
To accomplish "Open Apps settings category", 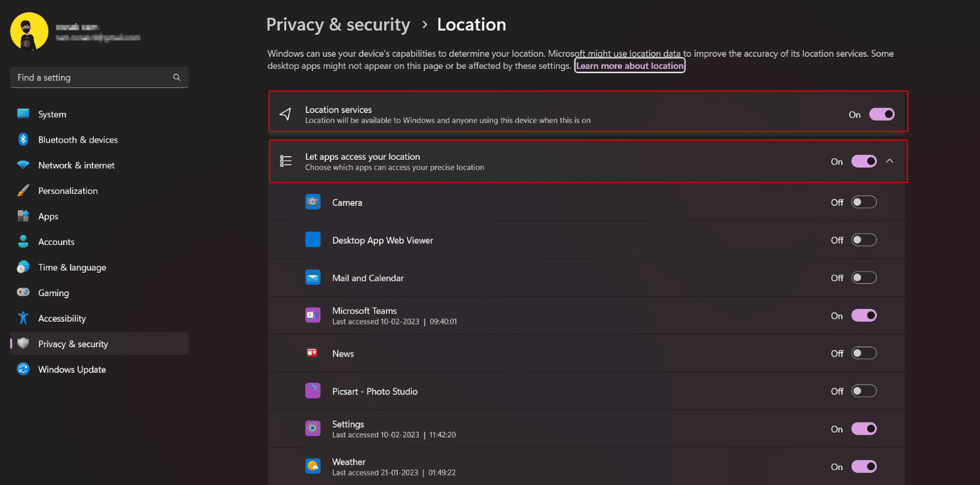I will [99, 216].
